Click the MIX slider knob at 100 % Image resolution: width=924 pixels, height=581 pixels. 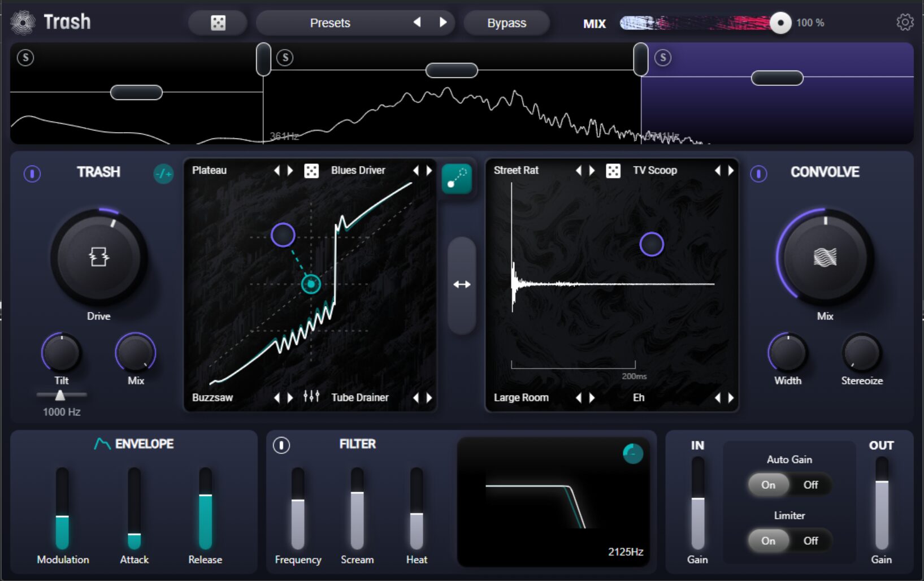tap(780, 23)
